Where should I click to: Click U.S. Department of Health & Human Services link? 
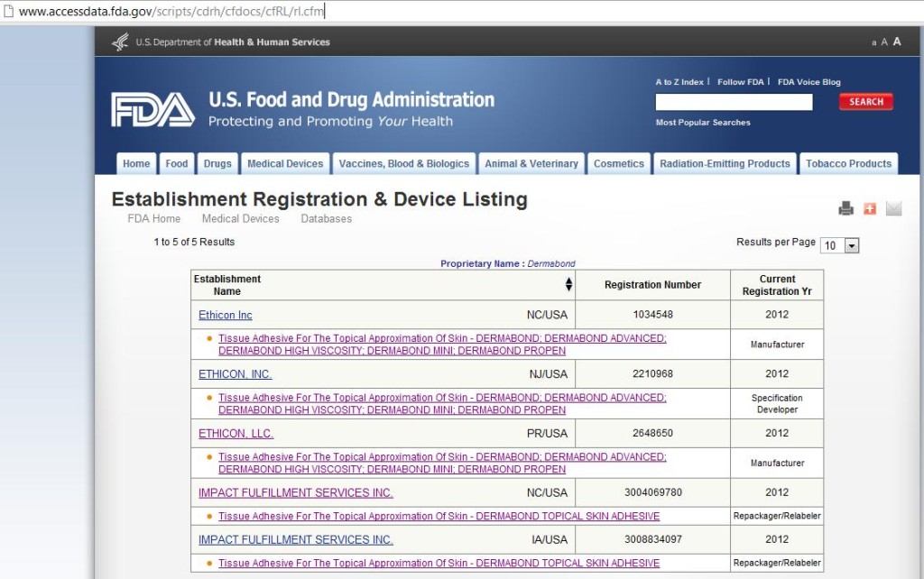coord(233,42)
